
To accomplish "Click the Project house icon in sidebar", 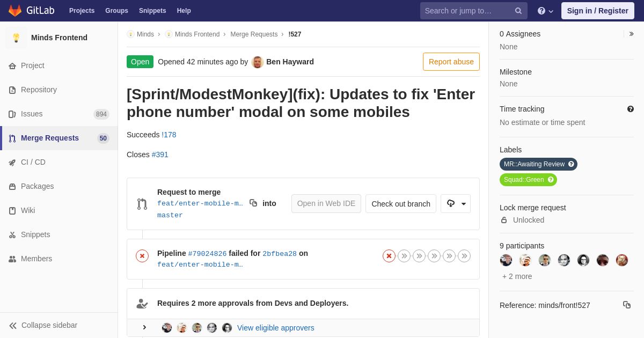I will tap(12, 66).
